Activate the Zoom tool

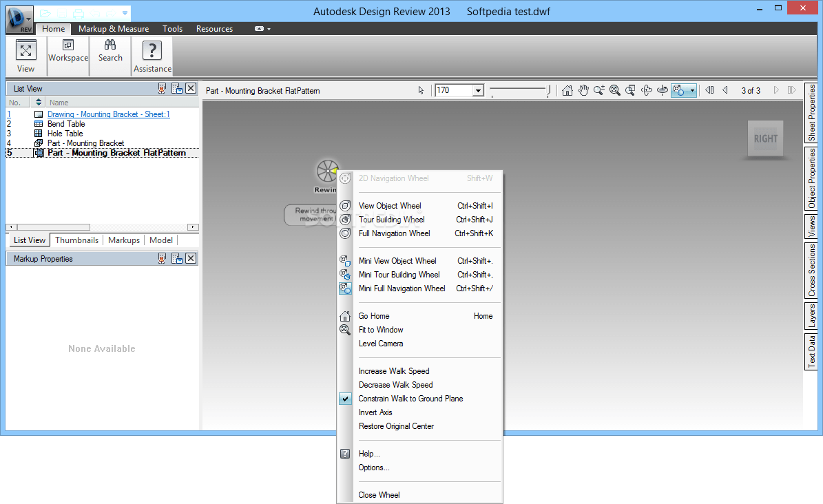598,90
